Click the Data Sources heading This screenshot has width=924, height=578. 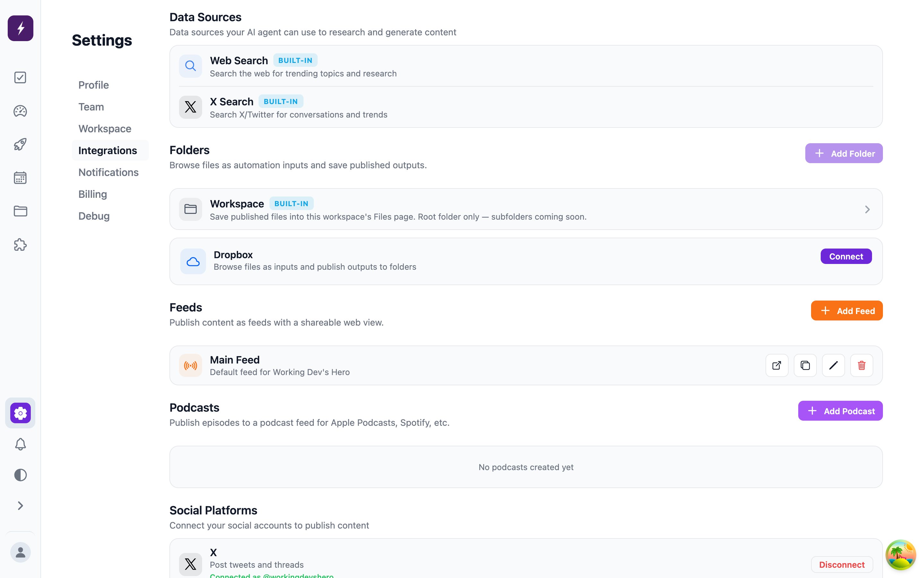coord(205,17)
